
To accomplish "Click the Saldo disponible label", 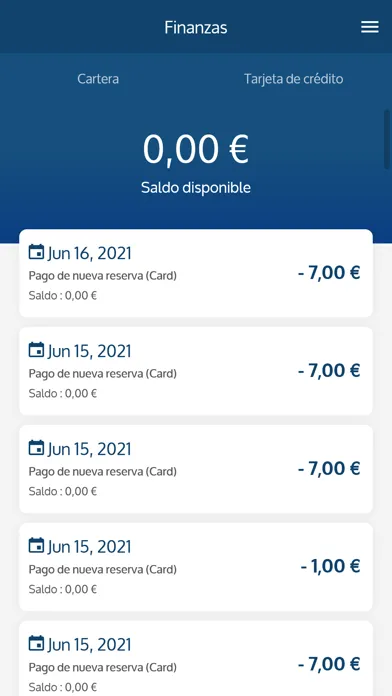I will tap(196, 188).
